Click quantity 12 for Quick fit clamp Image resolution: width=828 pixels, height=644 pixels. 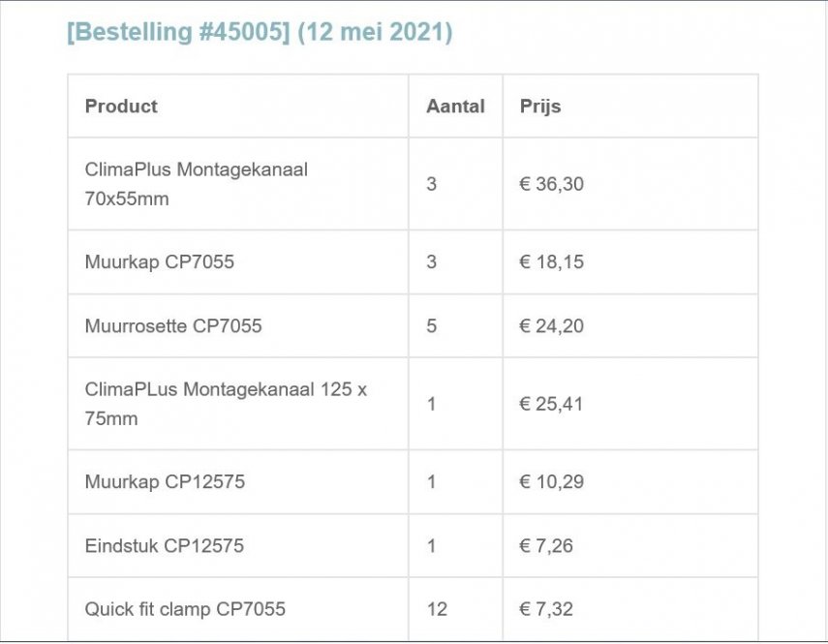click(x=437, y=610)
